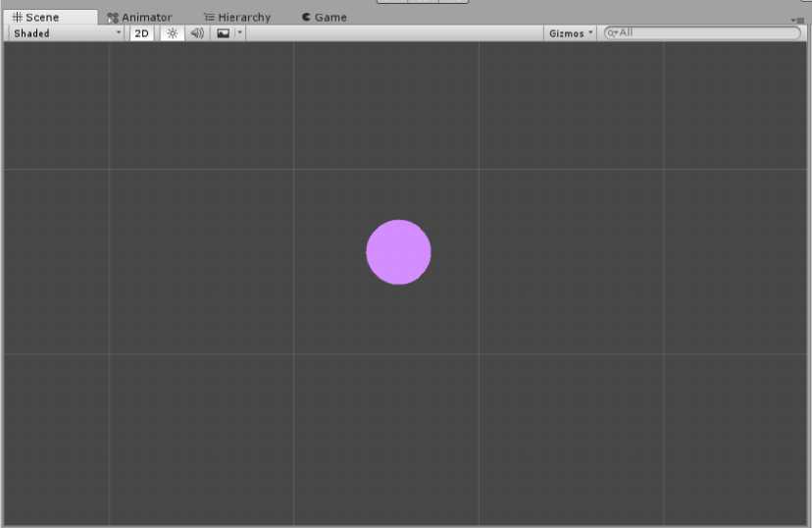The image size is (812, 528).
Task: Toggle the scene effects image icon
Action: pos(224,33)
